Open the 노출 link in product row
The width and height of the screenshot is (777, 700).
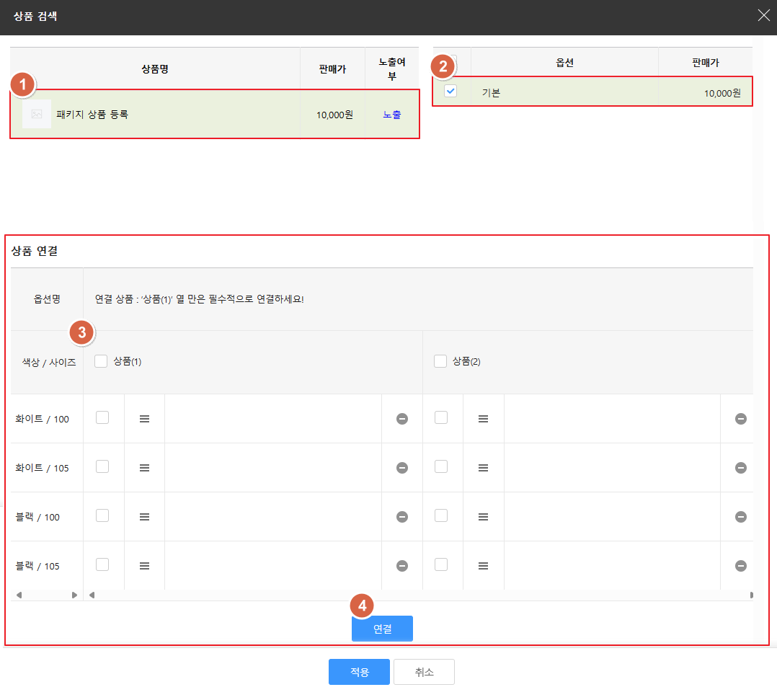tap(392, 115)
